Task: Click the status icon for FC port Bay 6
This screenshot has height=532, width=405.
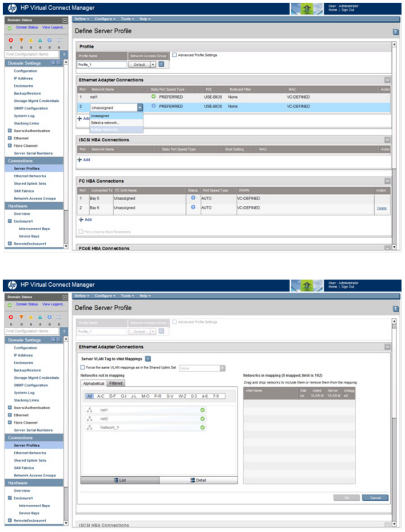Action: [x=193, y=207]
